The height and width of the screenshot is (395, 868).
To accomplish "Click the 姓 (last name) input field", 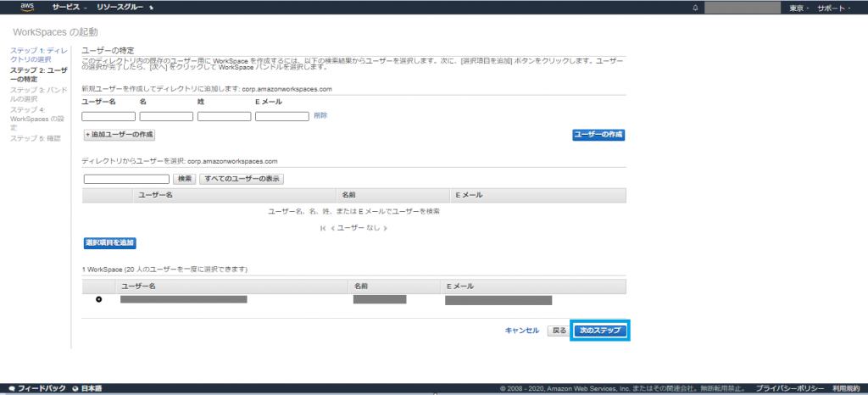I will 224,116.
